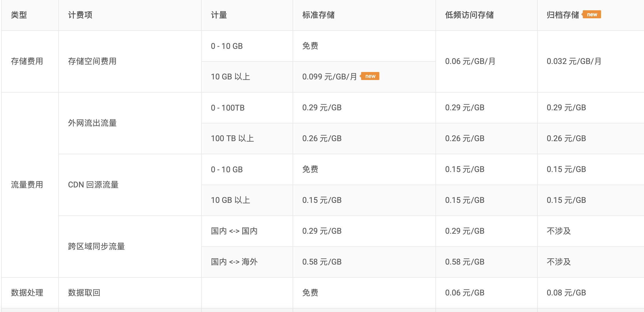Click the 低频访问存储 column header
Screen dimensions: 644x312
[x=469, y=15]
